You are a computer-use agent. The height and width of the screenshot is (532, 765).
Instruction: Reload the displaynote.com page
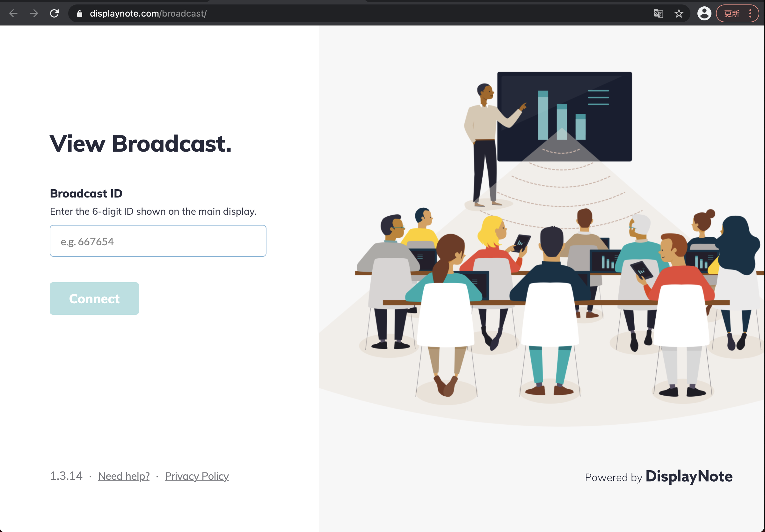(54, 13)
